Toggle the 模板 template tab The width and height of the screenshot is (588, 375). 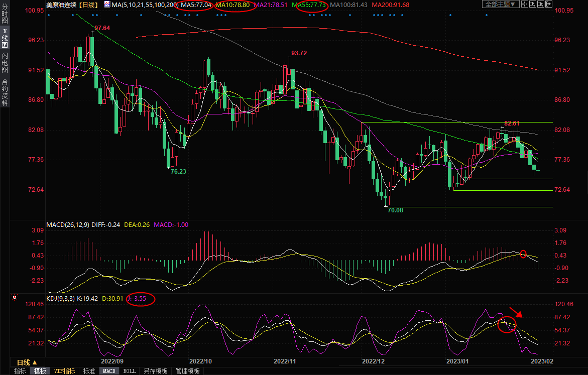pyautogui.click(x=40, y=371)
